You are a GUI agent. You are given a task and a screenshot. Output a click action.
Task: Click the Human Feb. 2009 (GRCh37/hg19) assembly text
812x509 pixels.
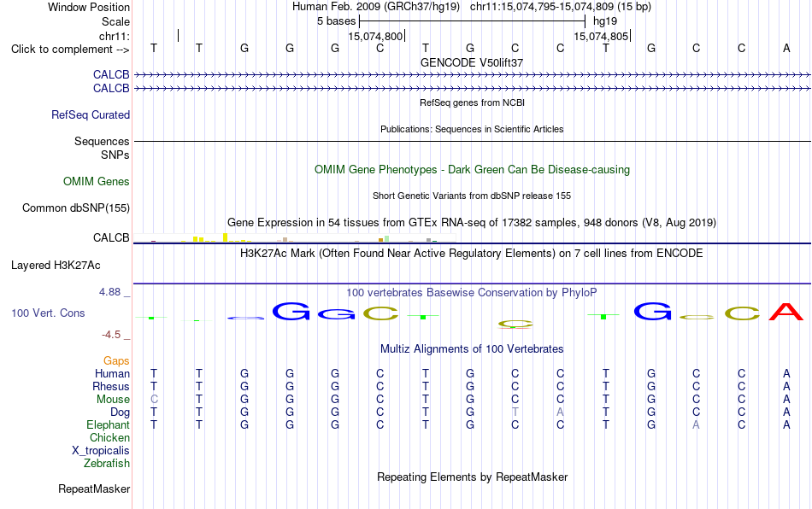(x=376, y=7)
